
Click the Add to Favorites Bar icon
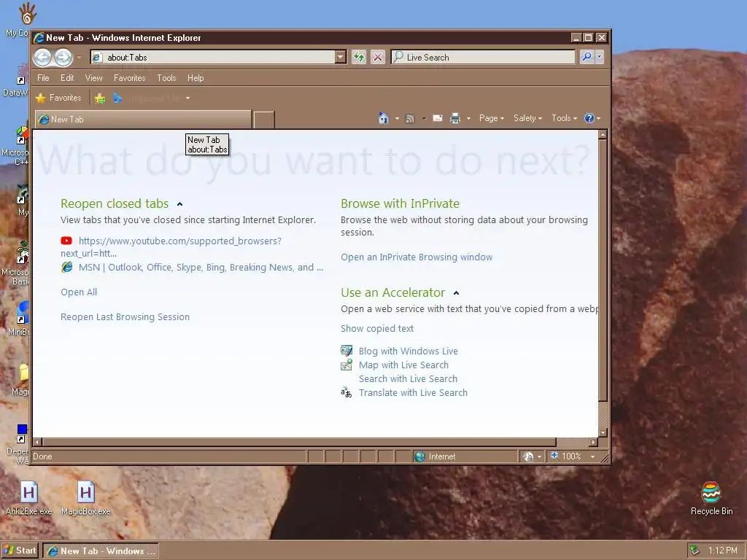point(99,98)
